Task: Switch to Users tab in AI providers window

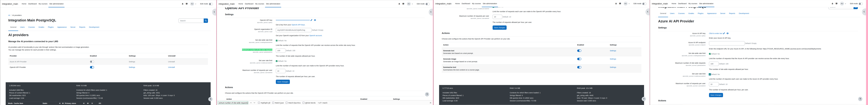Action: (22, 27)
